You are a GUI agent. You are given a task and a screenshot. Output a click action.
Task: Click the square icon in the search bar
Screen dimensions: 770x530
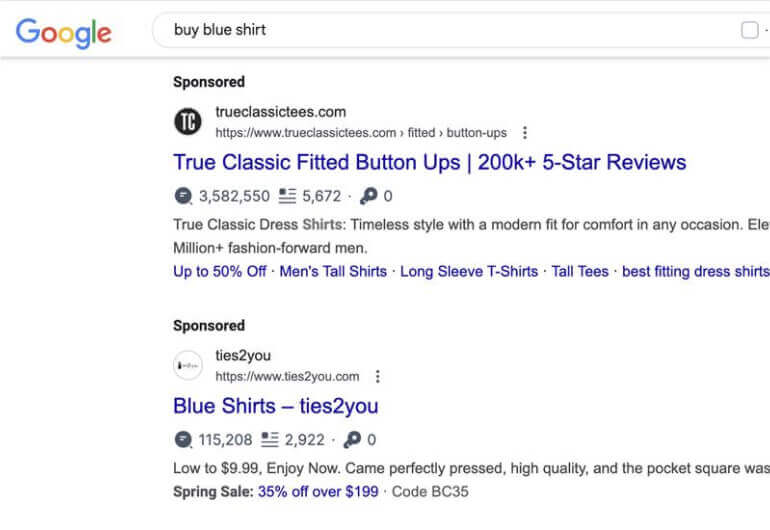(749, 30)
